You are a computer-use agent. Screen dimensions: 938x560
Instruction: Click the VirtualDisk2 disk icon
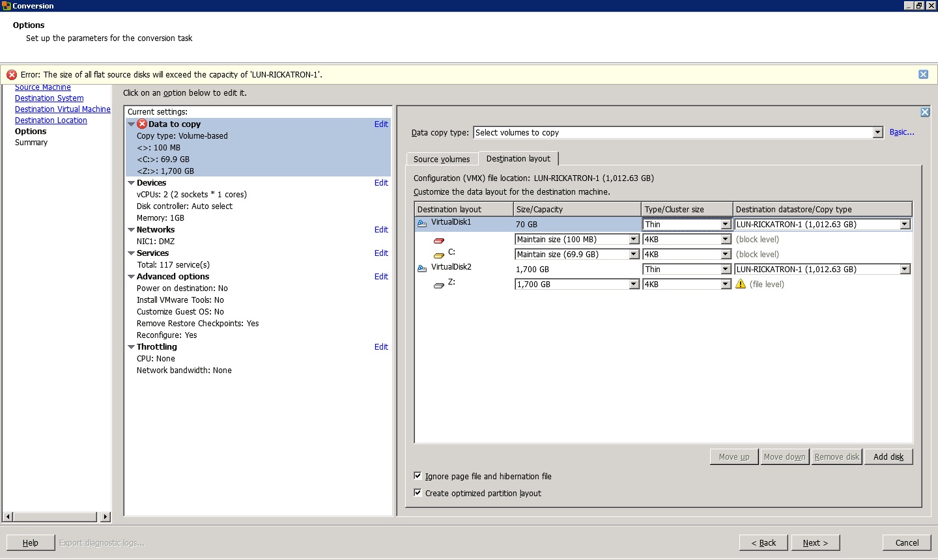click(x=422, y=268)
